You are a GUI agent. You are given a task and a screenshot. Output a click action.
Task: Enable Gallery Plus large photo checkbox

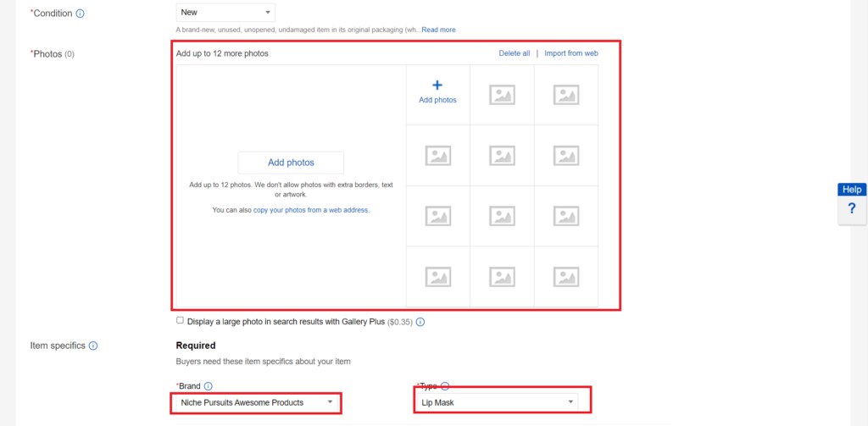(180, 320)
